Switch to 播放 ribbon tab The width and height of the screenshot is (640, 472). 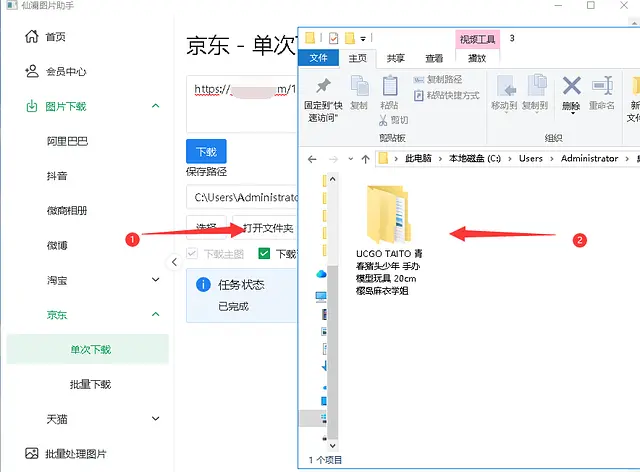(x=477, y=58)
